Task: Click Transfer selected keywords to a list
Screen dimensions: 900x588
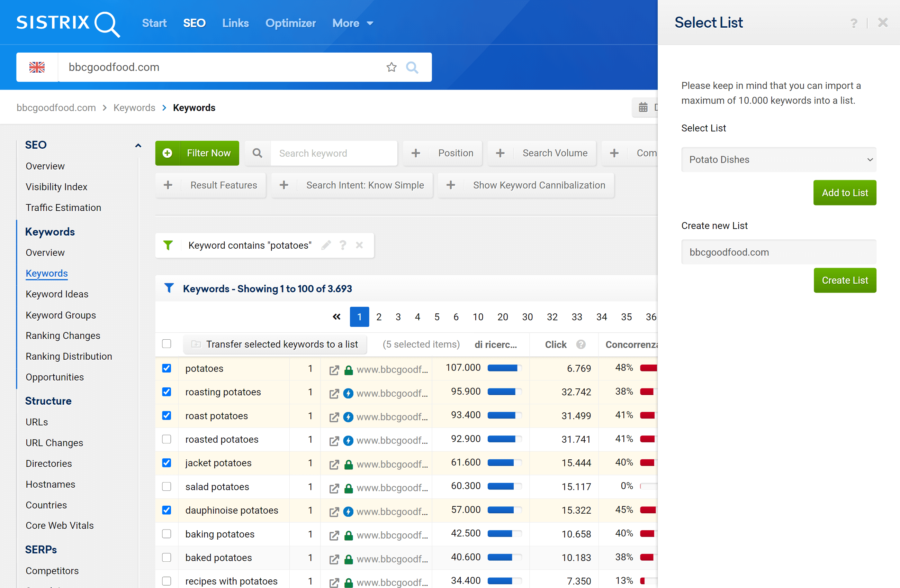Action: point(275,344)
